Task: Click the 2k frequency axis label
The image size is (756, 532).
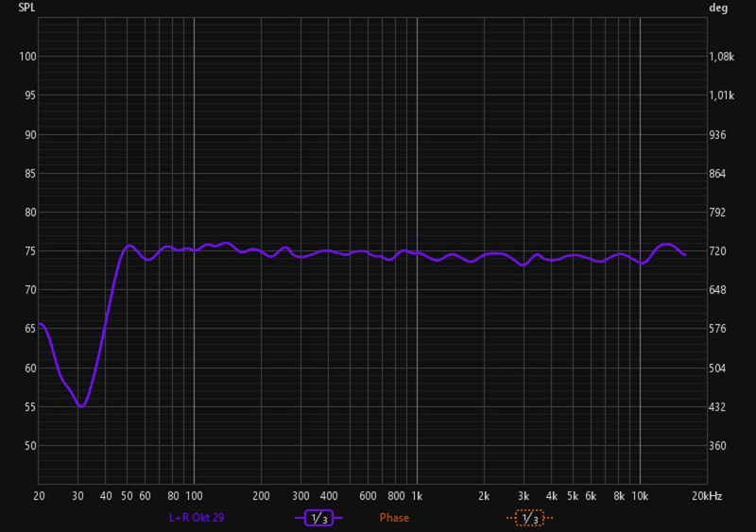Action: pyautogui.click(x=484, y=496)
